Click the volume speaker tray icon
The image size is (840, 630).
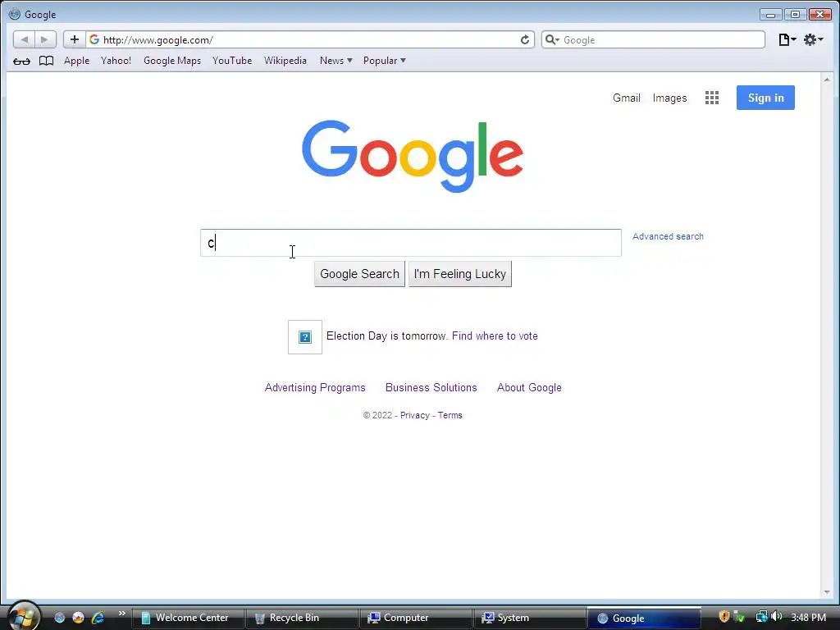777,617
